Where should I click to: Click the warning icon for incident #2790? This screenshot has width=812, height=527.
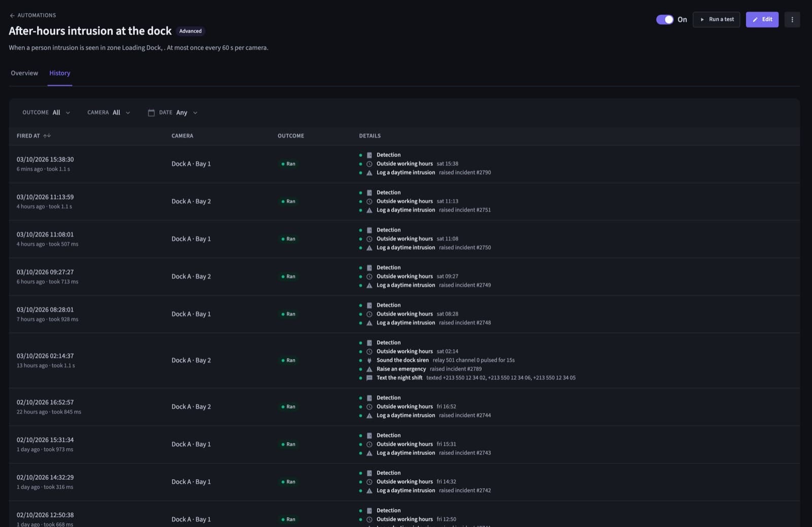pos(369,173)
